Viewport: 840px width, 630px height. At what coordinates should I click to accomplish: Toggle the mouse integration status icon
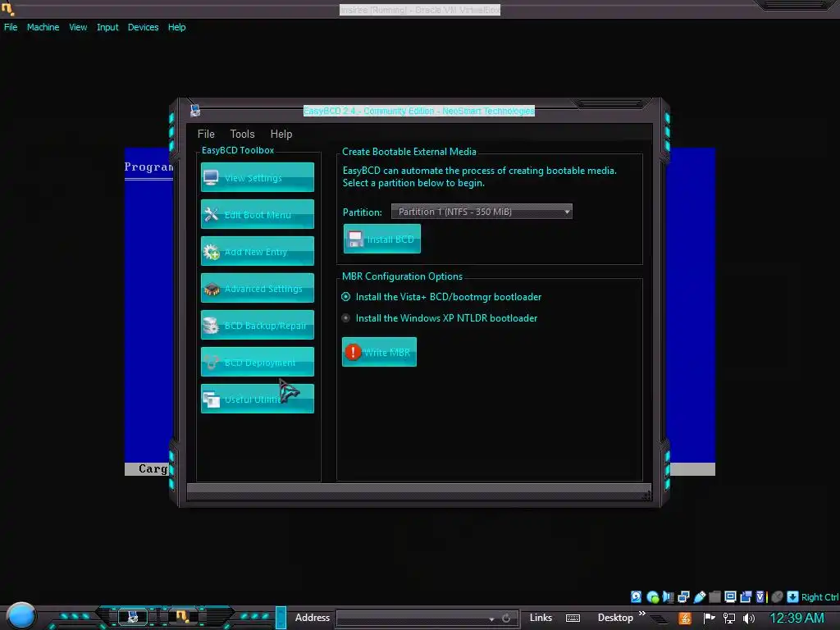[x=778, y=597]
